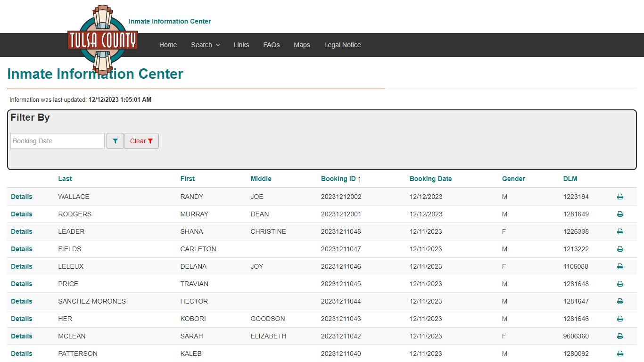644x362 pixels.
Task: Open the Search dropdown menu
Action: click(205, 45)
